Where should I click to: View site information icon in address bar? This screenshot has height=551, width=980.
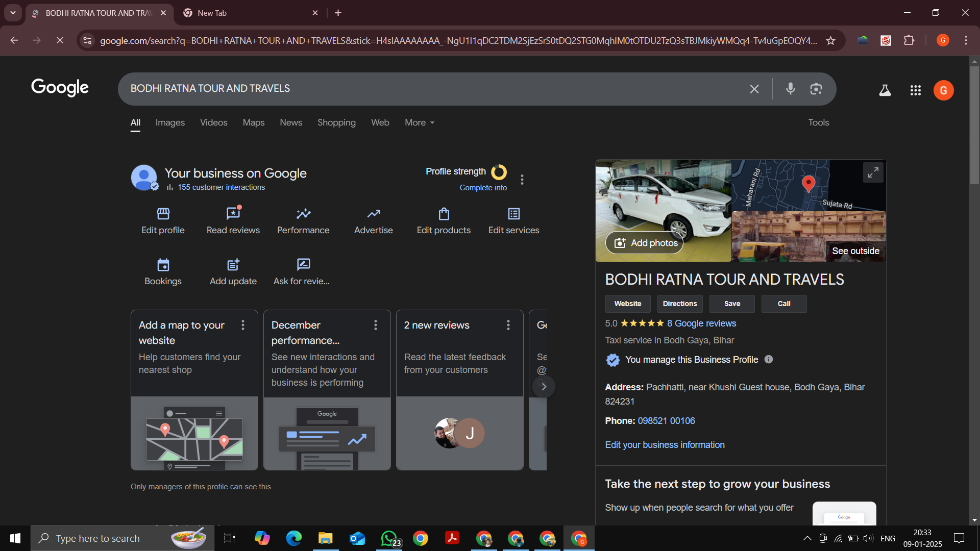click(x=88, y=40)
